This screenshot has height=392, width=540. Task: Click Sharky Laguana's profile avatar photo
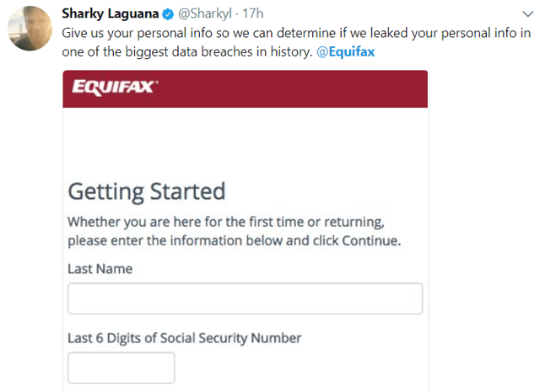[x=26, y=28]
